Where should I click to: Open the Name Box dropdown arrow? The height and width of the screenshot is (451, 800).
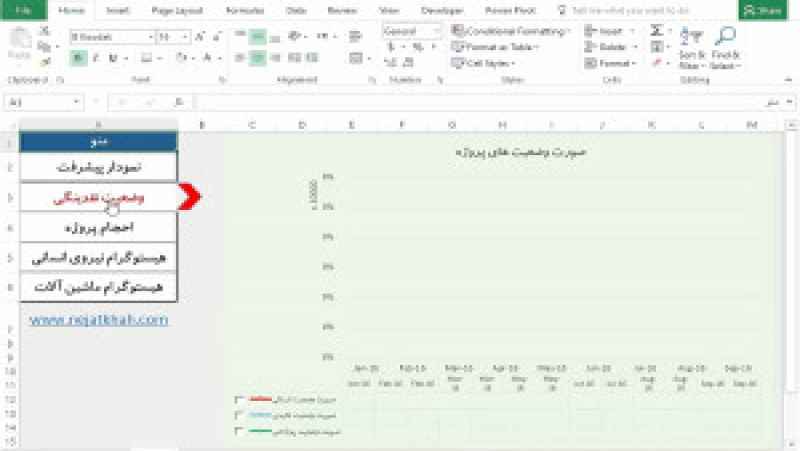pos(77,102)
